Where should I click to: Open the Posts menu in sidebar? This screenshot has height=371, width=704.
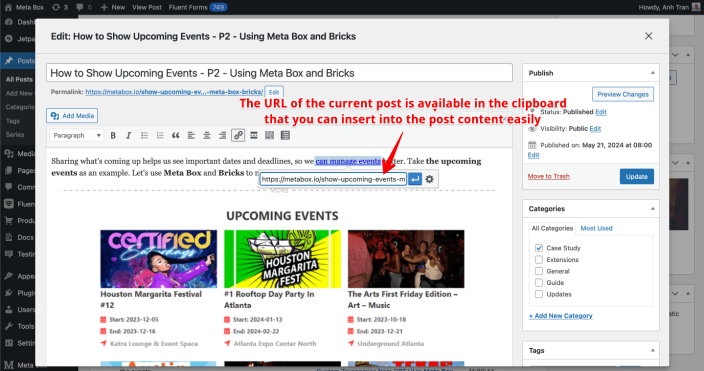tap(18, 61)
